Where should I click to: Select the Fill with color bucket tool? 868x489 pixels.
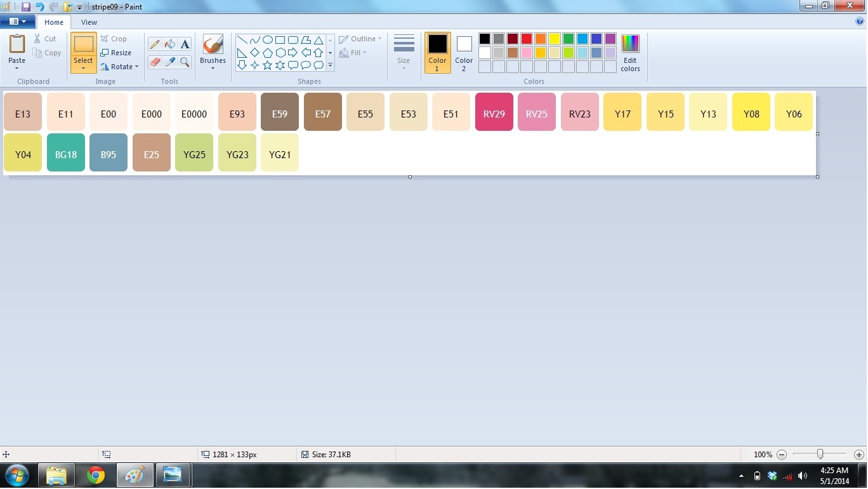pyautogui.click(x=169, y=44)
